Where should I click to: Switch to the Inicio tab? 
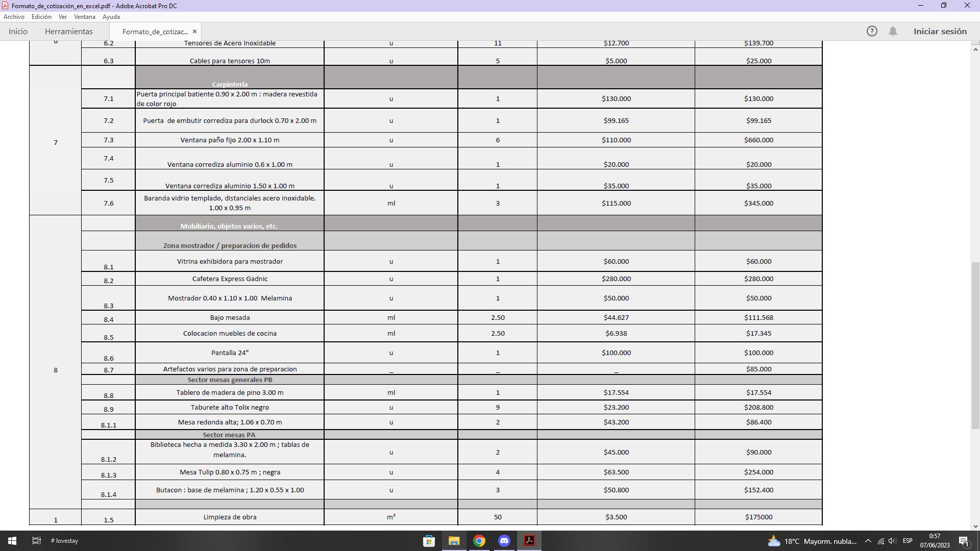point(18,32)
